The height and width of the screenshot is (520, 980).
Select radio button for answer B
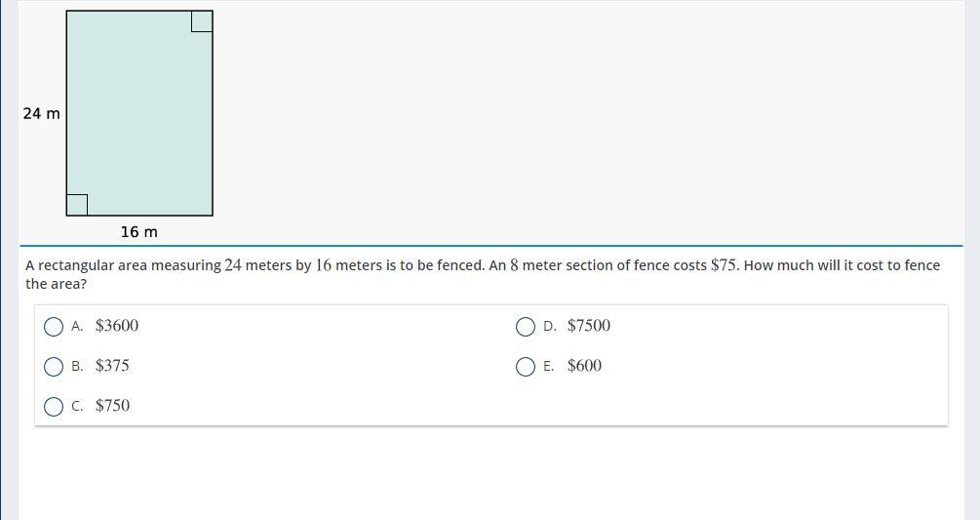coord(55,367)
